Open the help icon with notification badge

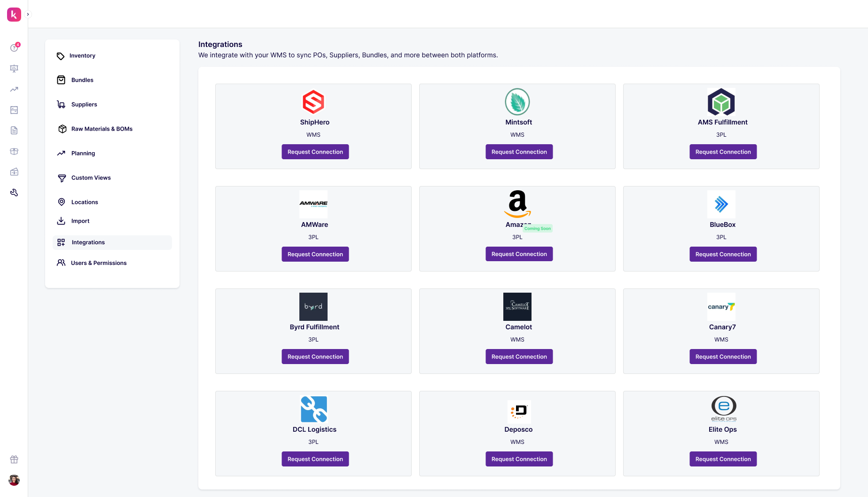coord(14,47)
